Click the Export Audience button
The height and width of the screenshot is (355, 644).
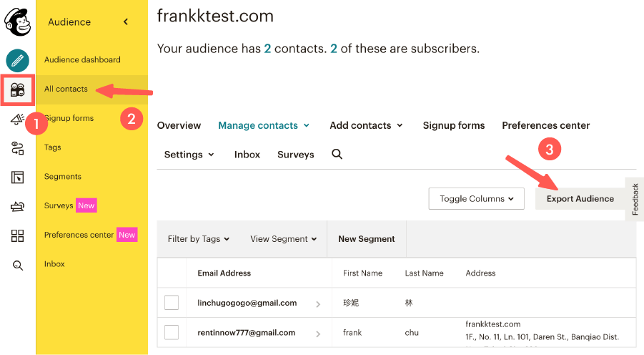[x=580, y=199]
